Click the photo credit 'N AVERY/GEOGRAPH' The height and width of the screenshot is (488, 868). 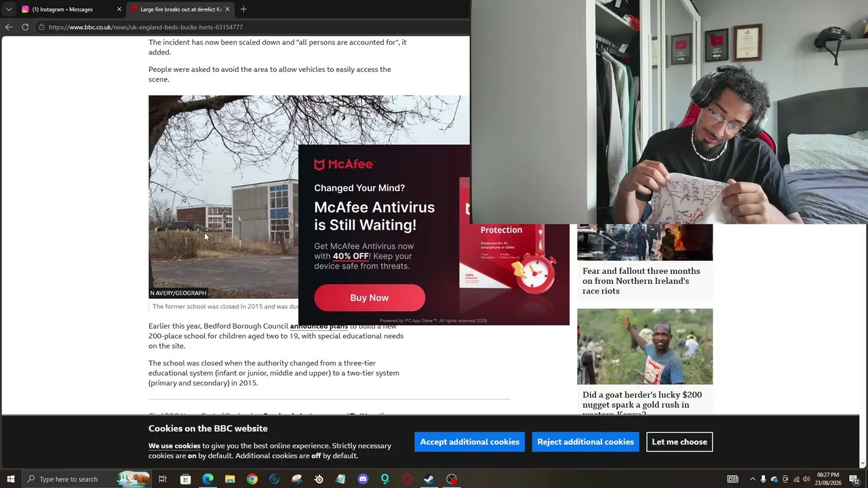coord(178,293)
